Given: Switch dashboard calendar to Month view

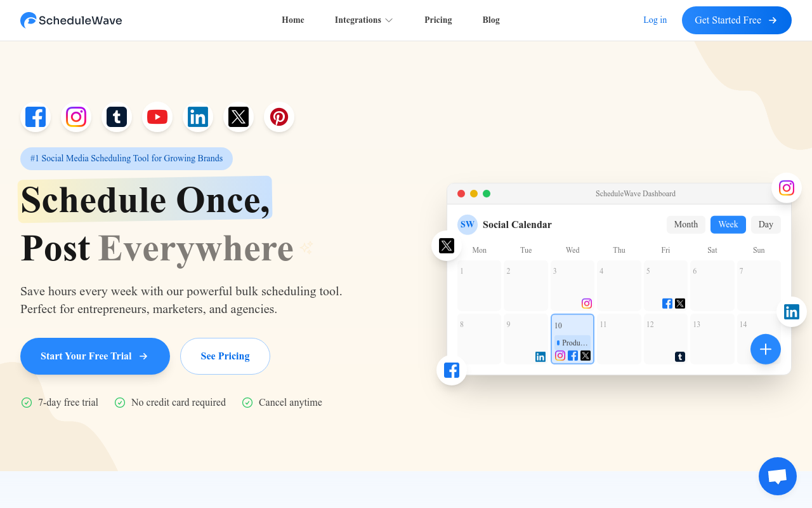Looking at the screenshot, I should (x=686, y=225).
